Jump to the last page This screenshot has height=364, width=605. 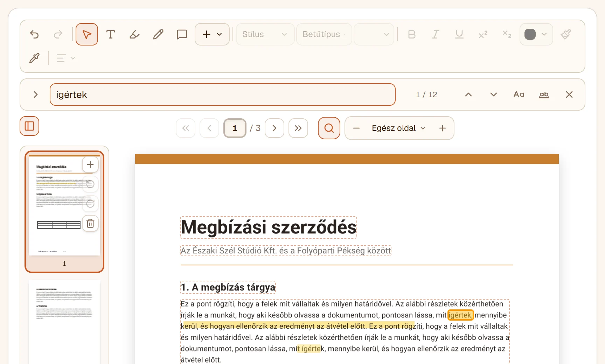click(x=298, y=128)
